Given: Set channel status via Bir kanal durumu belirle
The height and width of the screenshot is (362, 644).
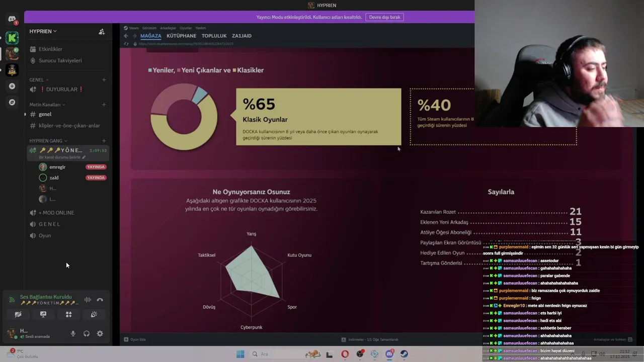Looking at the screenshot, I should point(62,157).
